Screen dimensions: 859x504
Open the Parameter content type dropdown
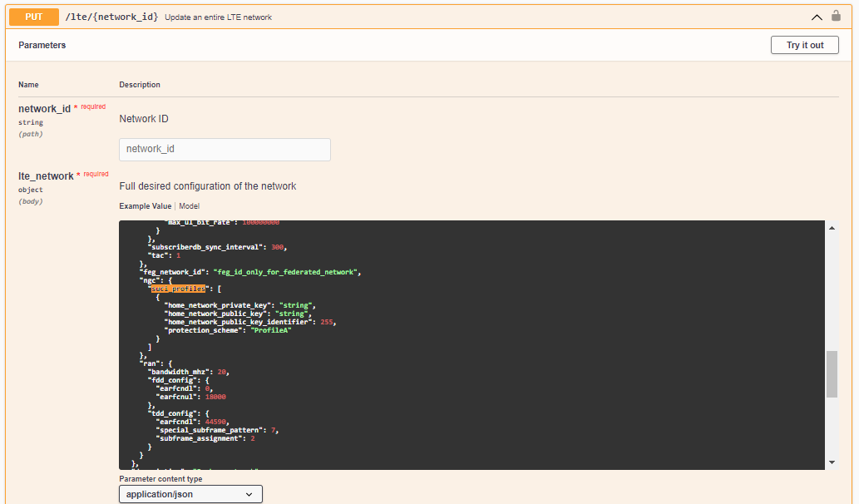190,494
